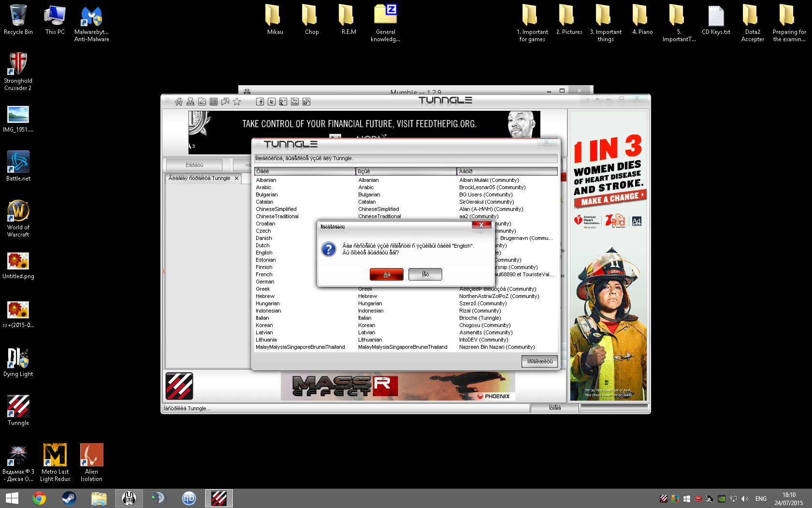Sort by the ßçûê column header
The width and height of the screenshot is (812, 508).
point(406,171)
